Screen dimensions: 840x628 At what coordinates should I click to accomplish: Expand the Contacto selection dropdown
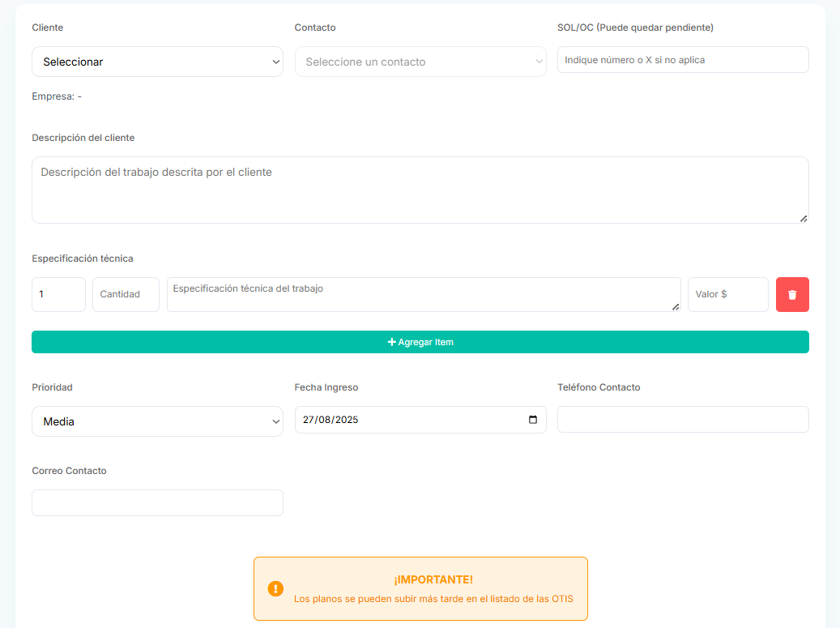coord(420,62)
